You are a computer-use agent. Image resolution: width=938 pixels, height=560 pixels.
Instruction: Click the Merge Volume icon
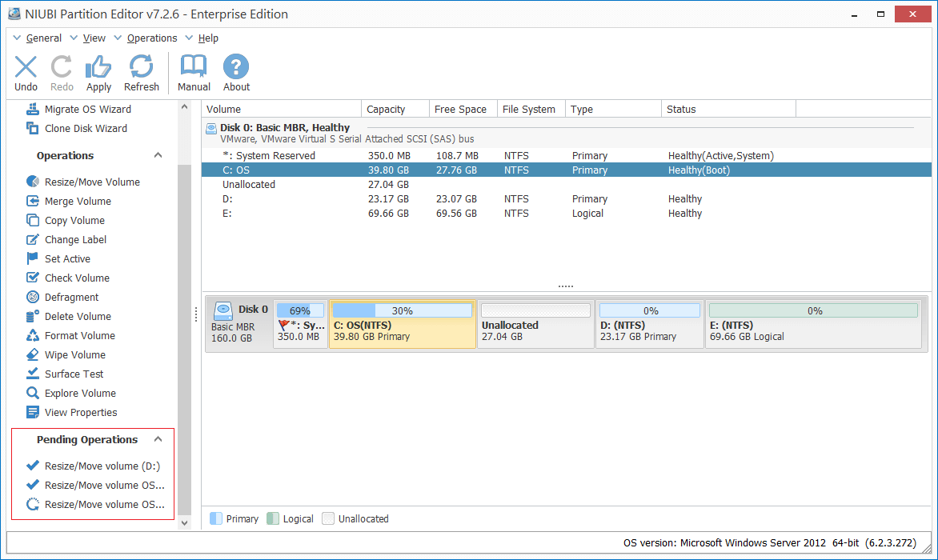33,202
